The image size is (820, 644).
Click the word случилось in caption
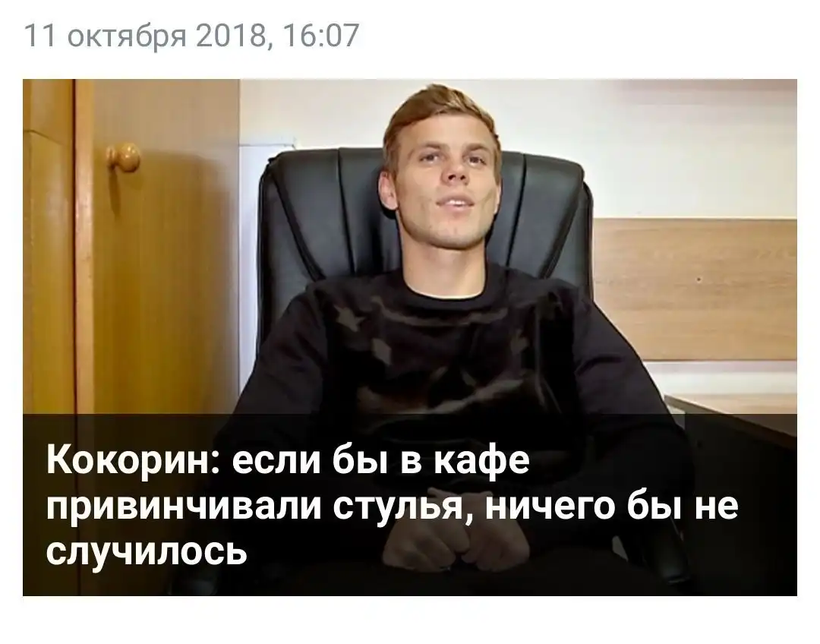point(147,551)
